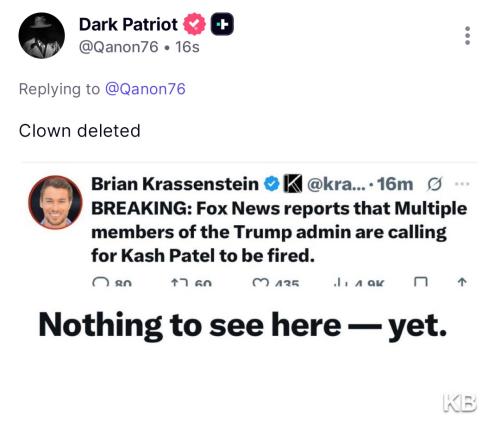The width and height of the screenshot is (500, 445).
Task: Open the horizontal three-dot menu on quoted tweet
Action: click(x=462, y=184)
